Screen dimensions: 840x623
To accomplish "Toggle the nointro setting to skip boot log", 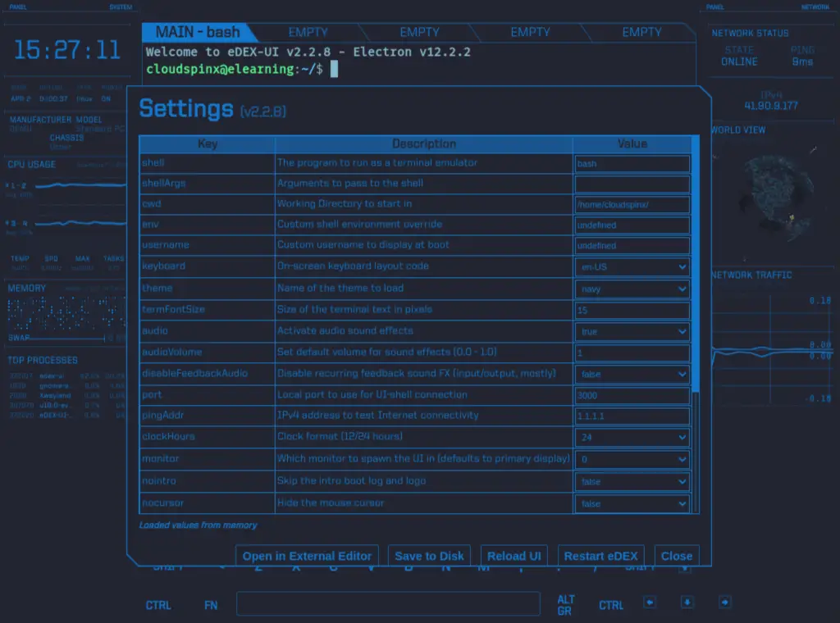I will pos(631,483).
